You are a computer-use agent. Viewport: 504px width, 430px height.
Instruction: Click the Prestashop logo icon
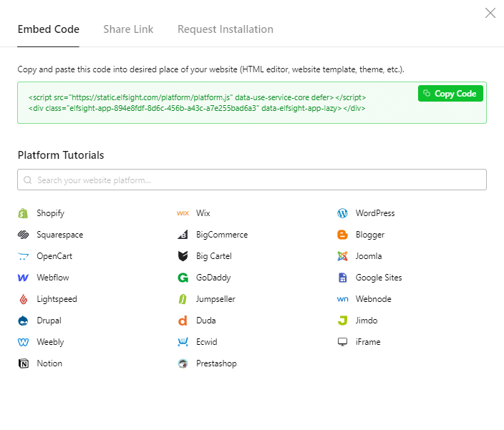[183, 364]
